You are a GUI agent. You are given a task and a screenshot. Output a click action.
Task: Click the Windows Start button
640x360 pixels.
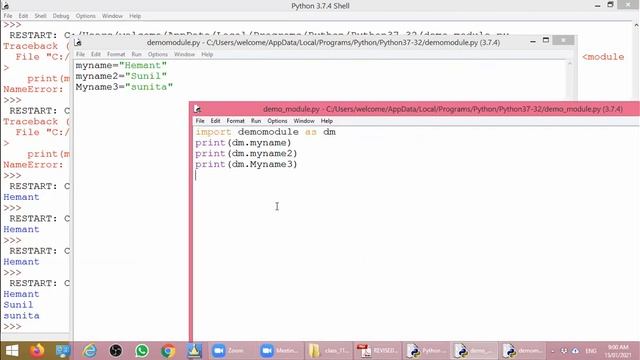12,351
